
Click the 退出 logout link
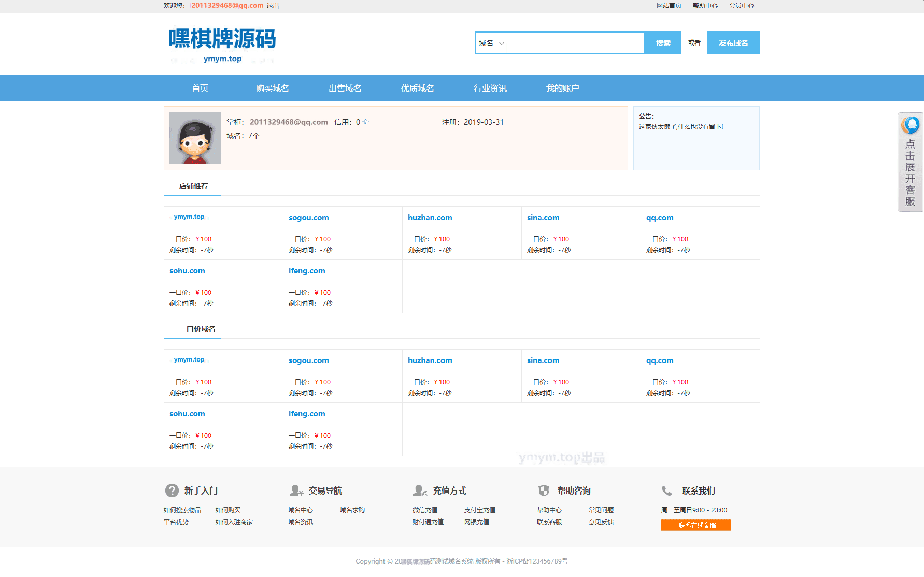tap(273, 6)
